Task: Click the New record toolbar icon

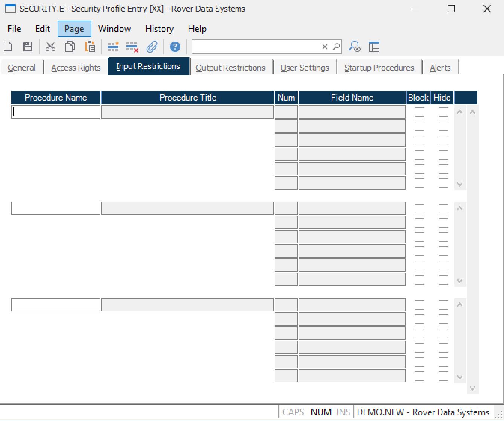Action: [x=8, y=47]
